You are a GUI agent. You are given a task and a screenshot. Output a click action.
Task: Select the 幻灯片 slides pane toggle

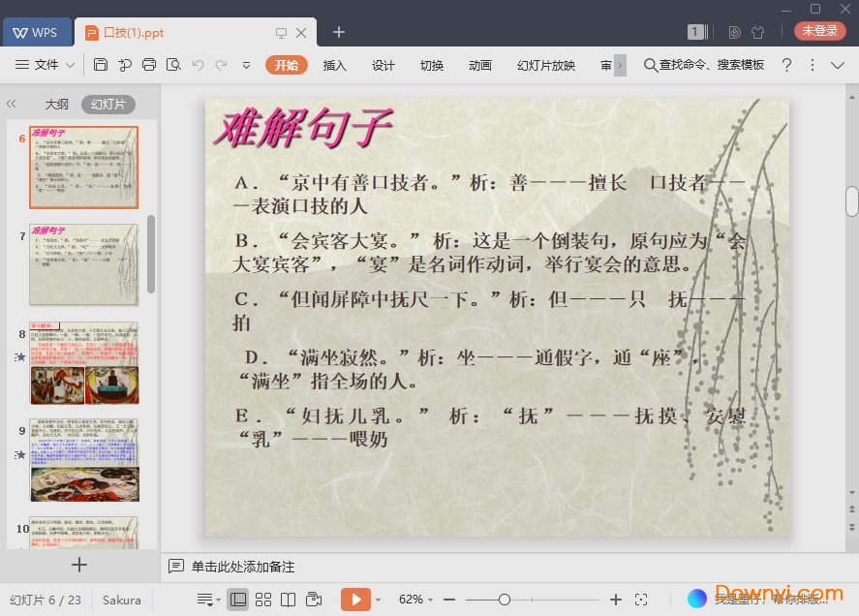coord(107,105)
